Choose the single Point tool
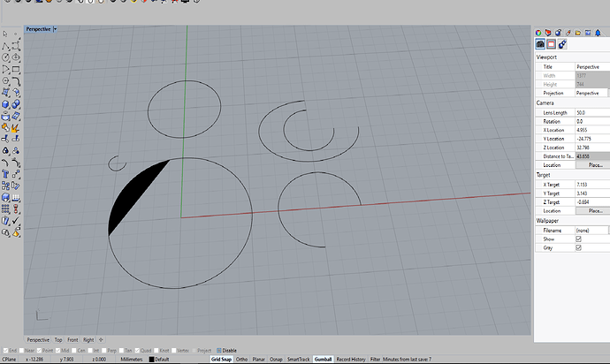Viewport: 610px width, 364px height. click(x=16, y=34)
